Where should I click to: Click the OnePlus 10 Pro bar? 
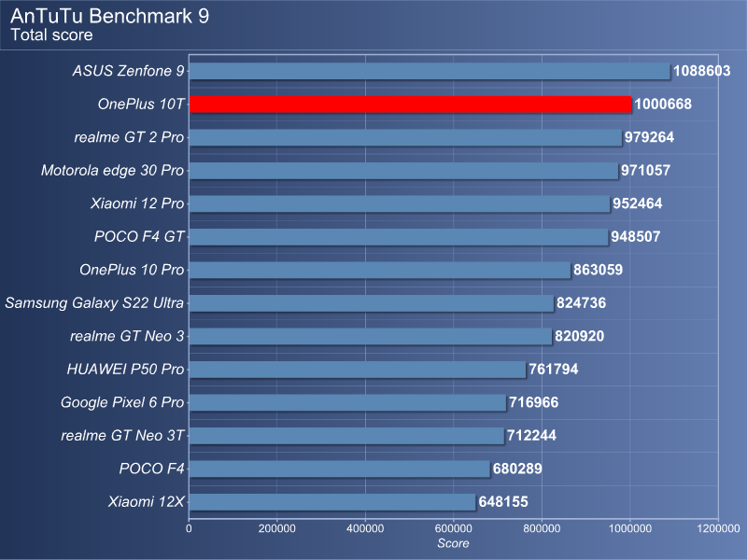tap(380, 270)
